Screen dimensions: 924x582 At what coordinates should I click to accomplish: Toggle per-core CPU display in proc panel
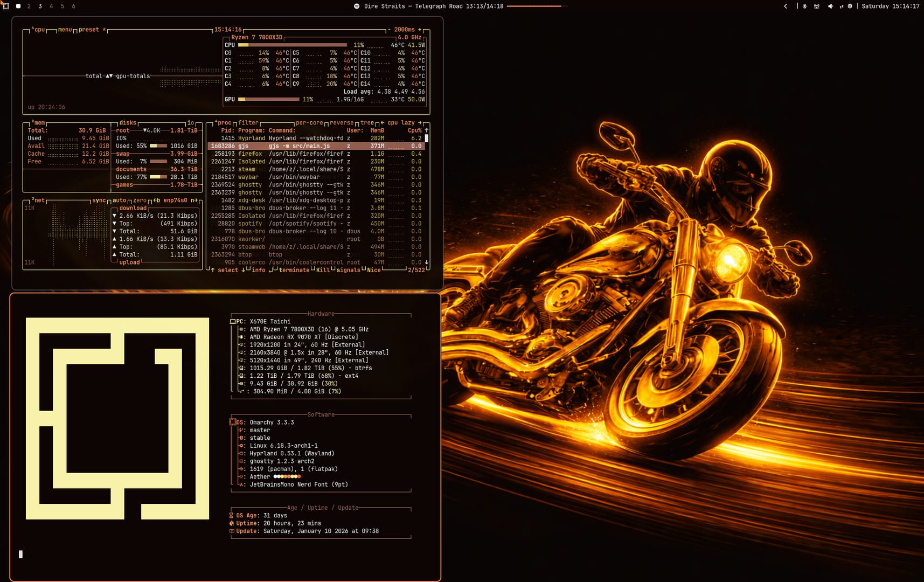tap(309, 123)
